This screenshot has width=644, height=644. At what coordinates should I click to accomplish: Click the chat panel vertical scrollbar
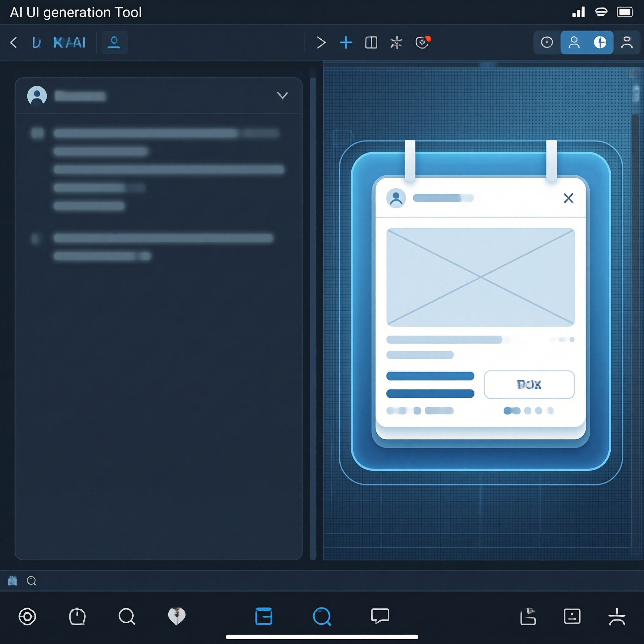click(x=313, y=318)
